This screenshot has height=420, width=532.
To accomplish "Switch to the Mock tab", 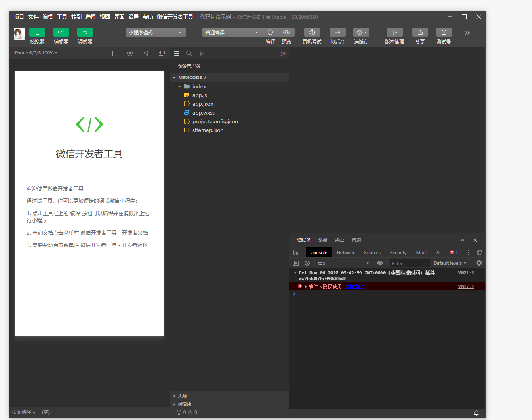I will click(x=422, y=253).
